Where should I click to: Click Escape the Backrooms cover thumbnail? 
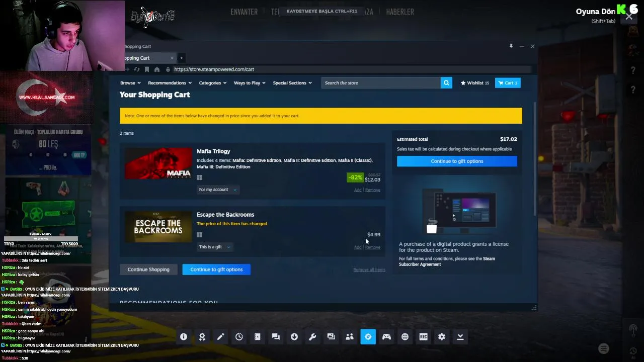pyautogui.click(x=158, y=227)
